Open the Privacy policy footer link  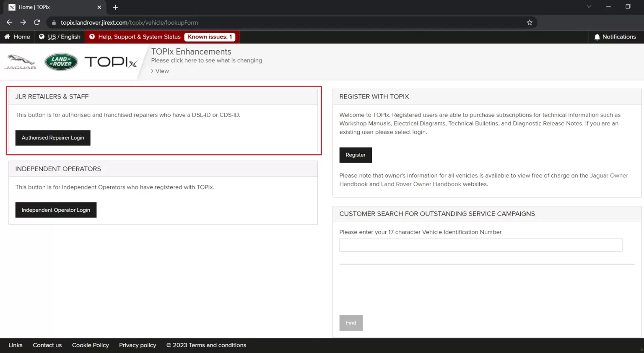(138, 345)
